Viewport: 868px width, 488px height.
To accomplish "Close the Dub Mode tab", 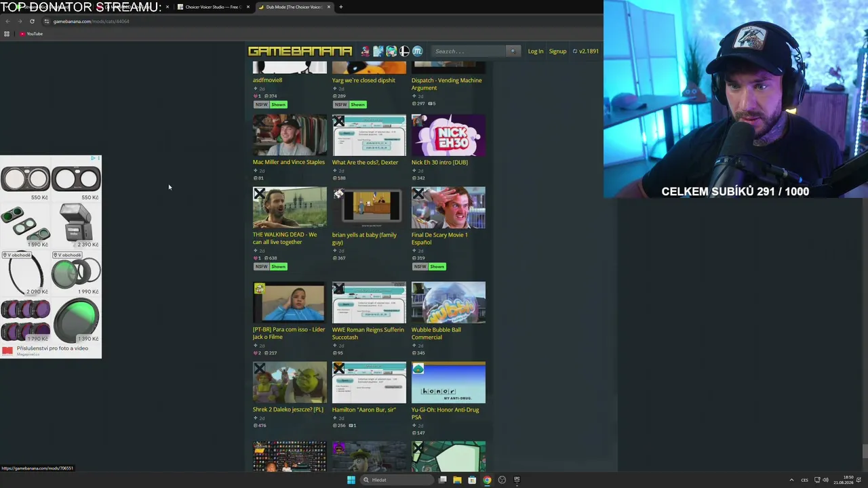I will tap(329, 7).
